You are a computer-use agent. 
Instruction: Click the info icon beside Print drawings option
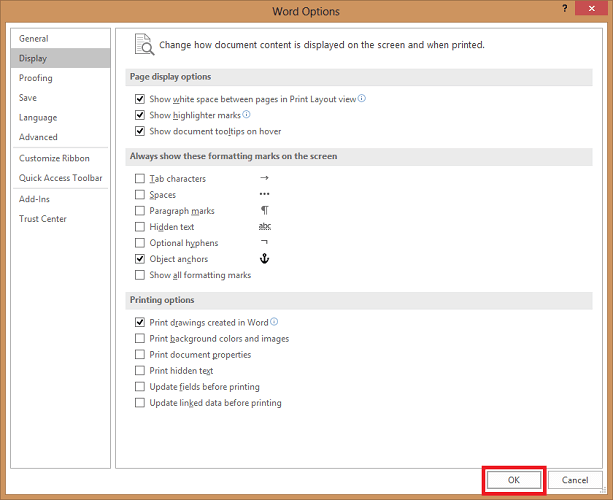coord(274,322)
